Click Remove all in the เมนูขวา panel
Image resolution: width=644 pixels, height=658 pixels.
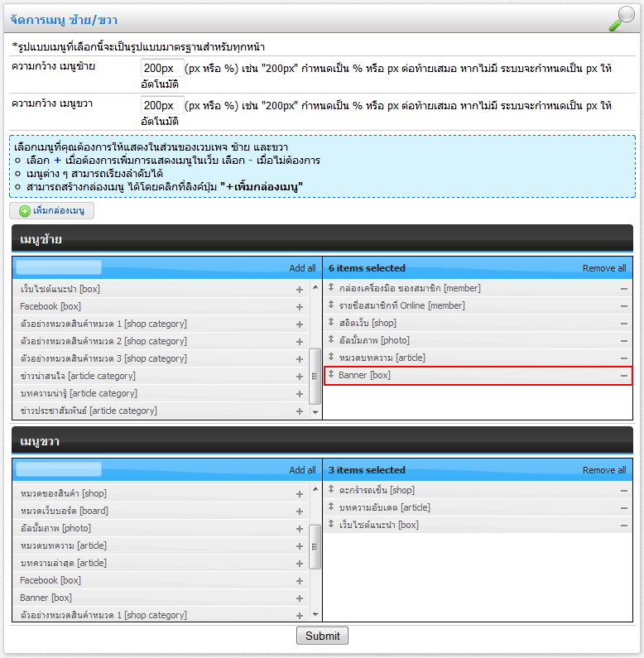click(x=603, y=470)
